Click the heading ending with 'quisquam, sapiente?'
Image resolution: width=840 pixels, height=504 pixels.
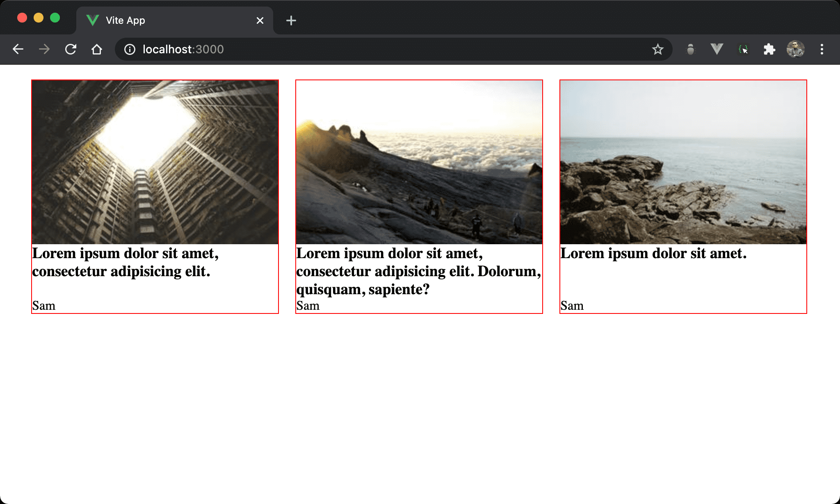[x=418, y=271]
